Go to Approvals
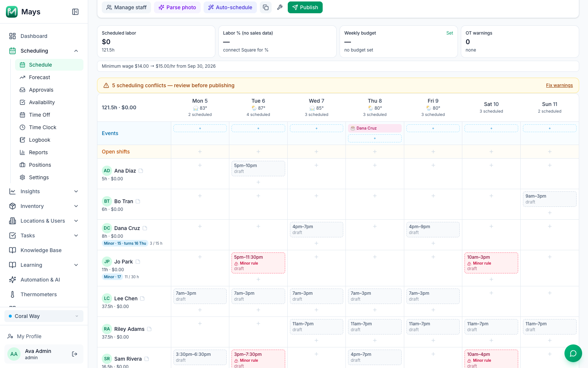 click(49, 90)
